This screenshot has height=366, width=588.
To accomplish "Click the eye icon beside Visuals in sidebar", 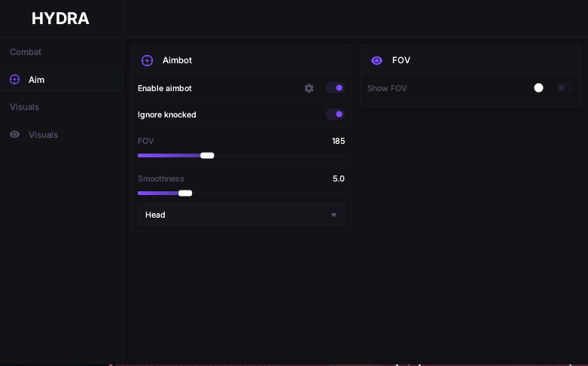I will tap(14, 134).
